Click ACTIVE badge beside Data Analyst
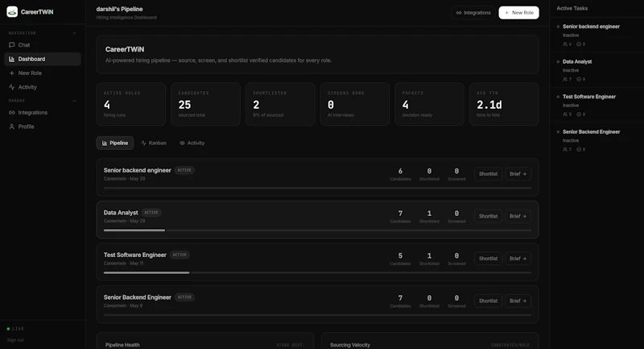 (x=151, y=213)
